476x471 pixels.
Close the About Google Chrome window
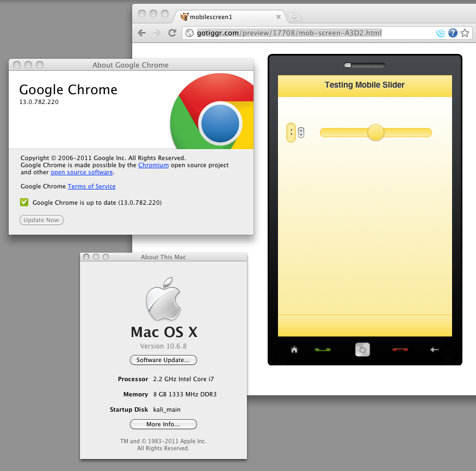[17, 65]
